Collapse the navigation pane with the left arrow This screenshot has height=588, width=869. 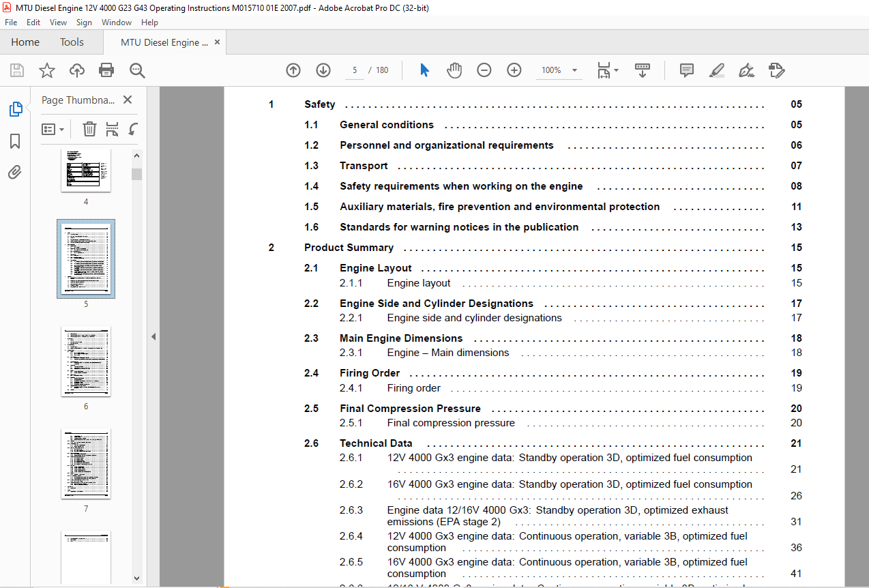[153, 336]
